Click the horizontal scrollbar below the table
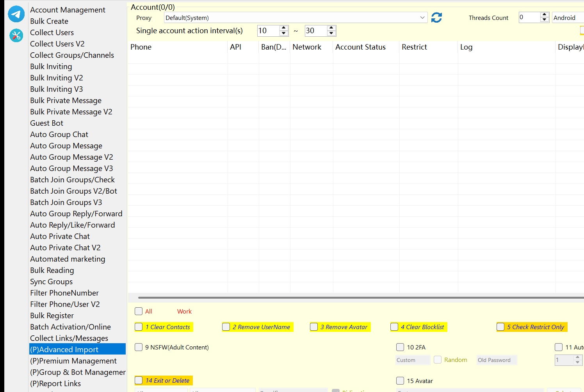 tap(361, 298)
